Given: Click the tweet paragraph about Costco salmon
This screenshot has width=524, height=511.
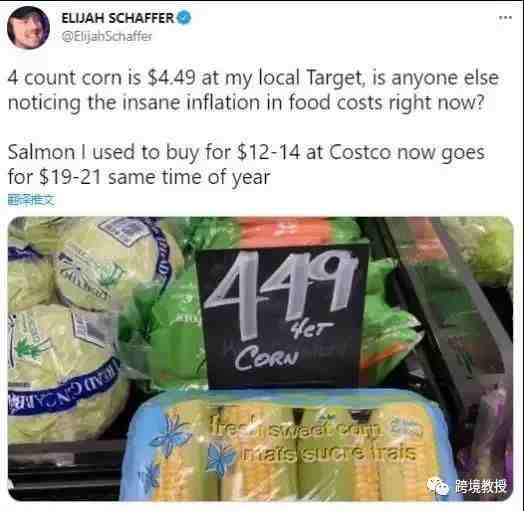Looking at the screenshot, I should click(246, 164).
